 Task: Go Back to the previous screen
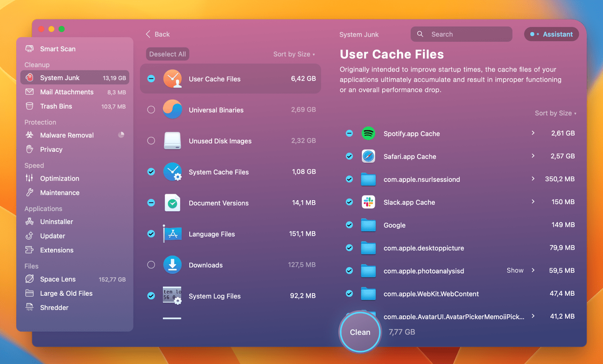[158, 34]
